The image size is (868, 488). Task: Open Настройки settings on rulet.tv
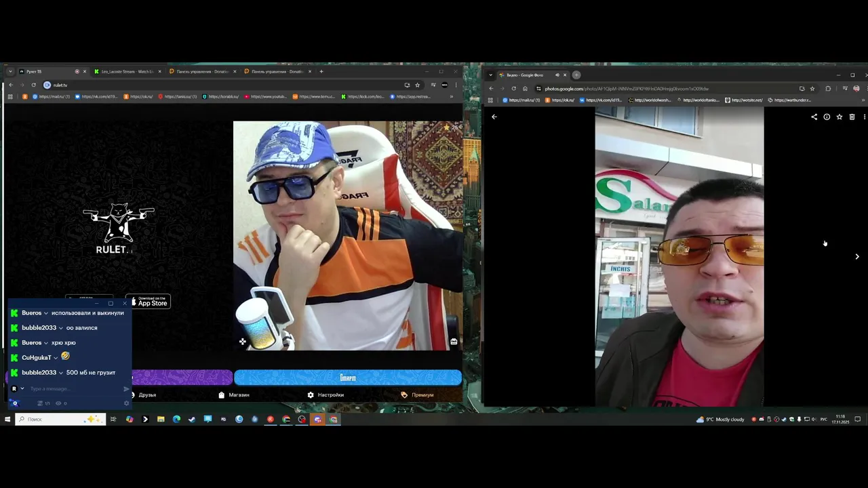point(325,394)
